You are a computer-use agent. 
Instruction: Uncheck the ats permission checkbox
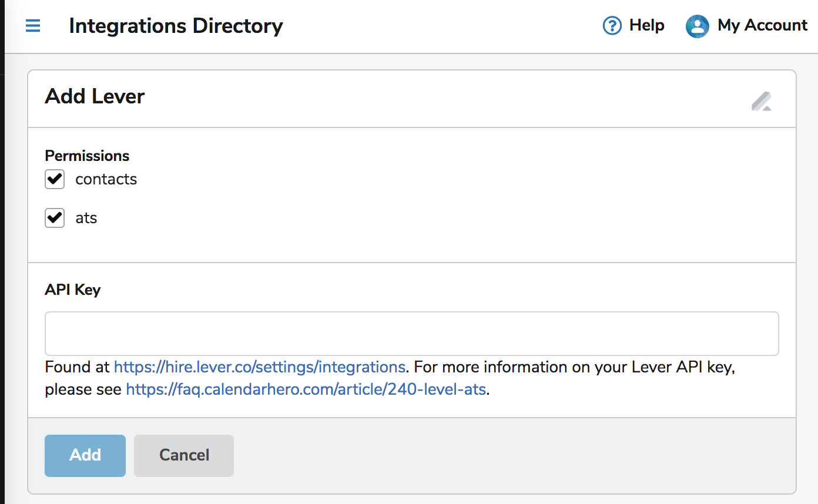click(55, 218)
